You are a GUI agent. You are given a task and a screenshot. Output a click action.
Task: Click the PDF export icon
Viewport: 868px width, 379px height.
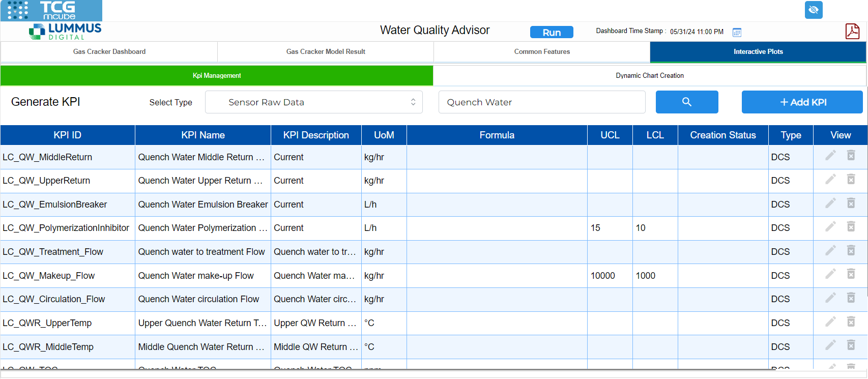[x=852, y=32]
